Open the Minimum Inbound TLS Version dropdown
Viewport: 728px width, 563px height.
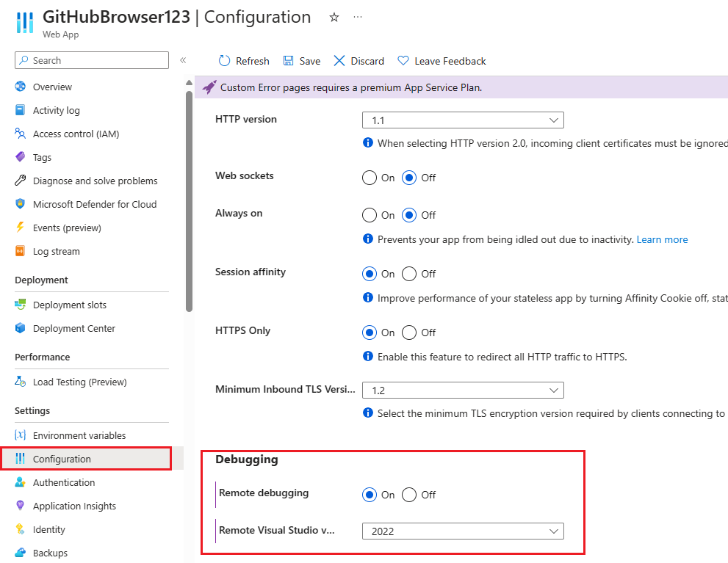(x=463, y=390)
